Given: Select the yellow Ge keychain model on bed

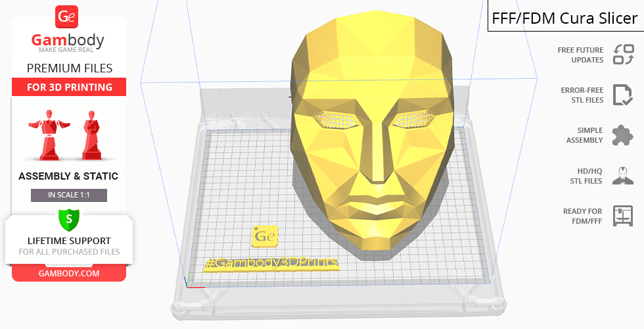Looking at the screenshot, I should pyautogui.click(x=264, y=236).
